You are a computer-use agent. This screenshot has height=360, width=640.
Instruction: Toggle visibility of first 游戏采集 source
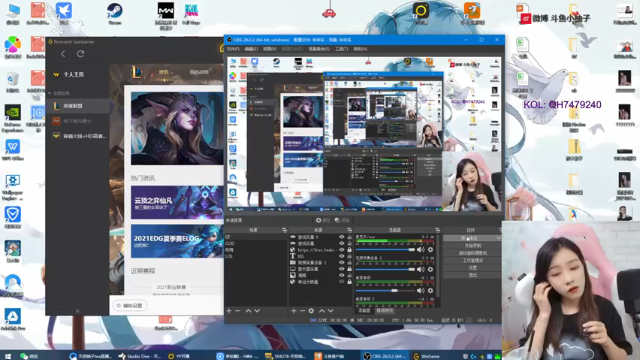(x=342, y=237)
